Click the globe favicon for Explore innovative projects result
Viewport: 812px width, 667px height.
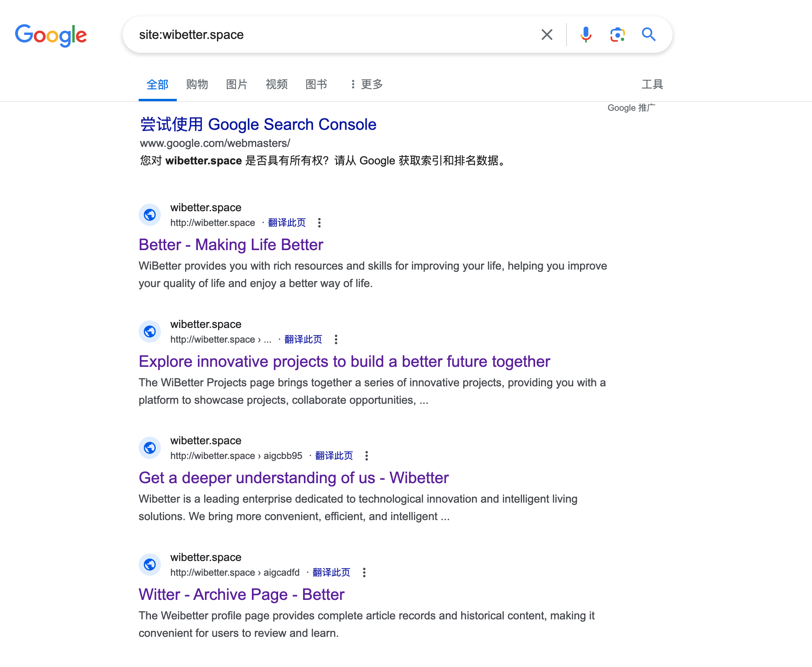click(150, 332)
